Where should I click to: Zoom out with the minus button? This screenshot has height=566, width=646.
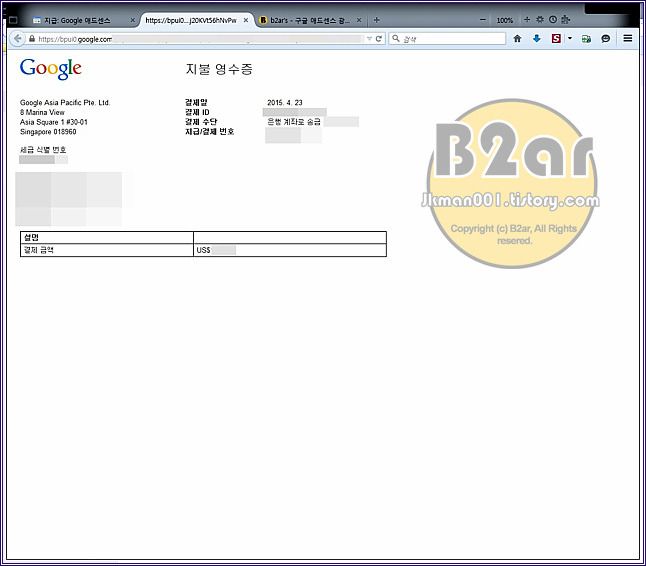click(483, 20)
